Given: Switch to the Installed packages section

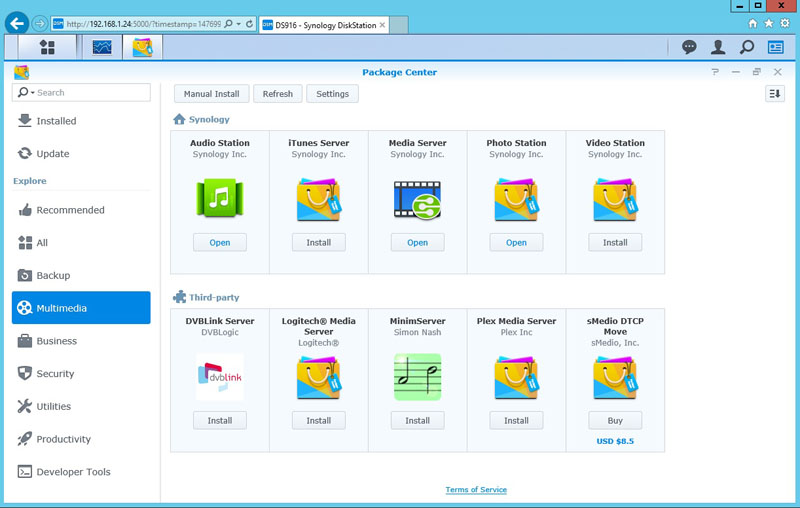Looking at the screenshot, I should coord(56,121).
